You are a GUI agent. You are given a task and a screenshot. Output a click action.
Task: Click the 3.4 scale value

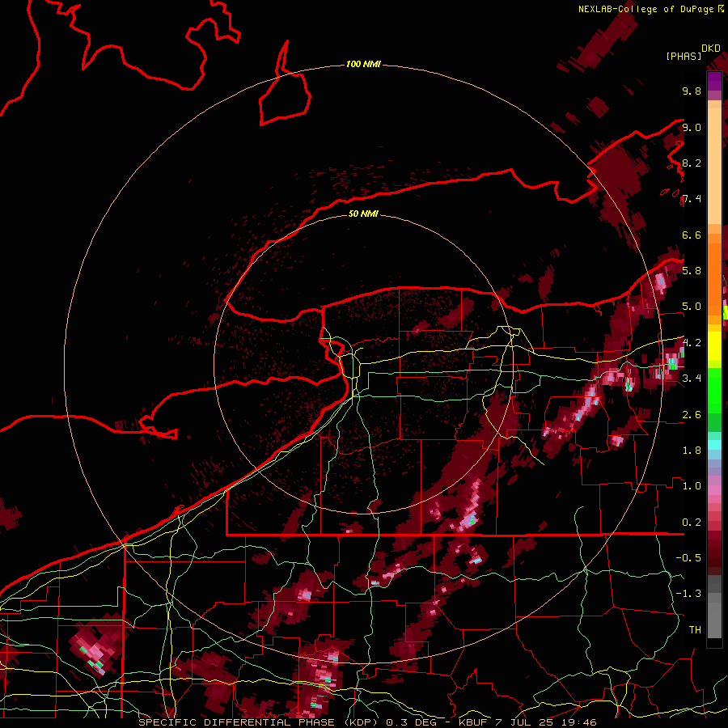[692, 379]
